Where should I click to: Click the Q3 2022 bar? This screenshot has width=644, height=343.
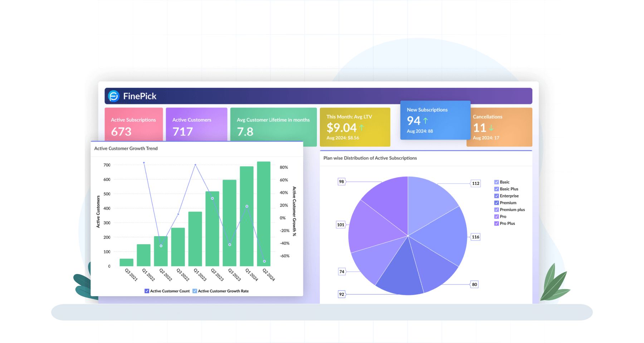[178, 247]
